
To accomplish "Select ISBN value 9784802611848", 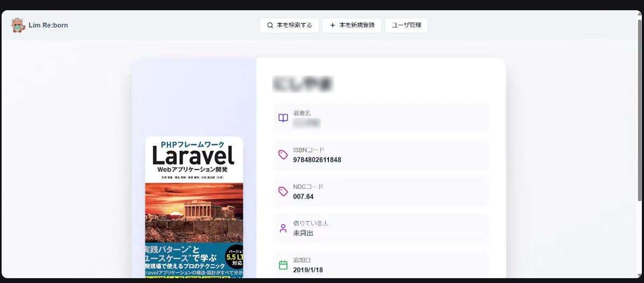I will tap(317, 160).
